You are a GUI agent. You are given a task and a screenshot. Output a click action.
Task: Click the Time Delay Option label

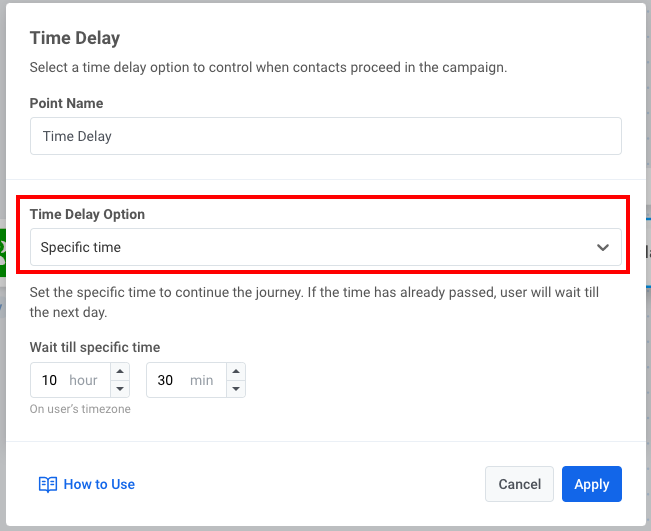tap(87, 214)
